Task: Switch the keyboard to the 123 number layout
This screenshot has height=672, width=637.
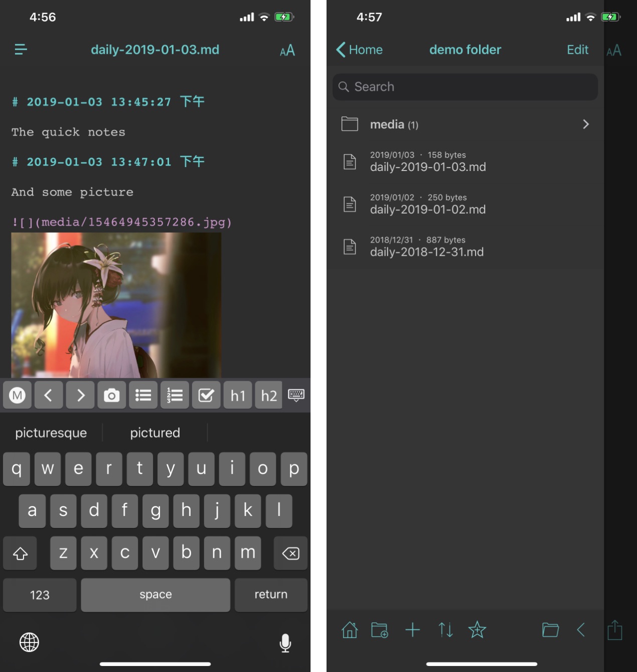Action: click(40, 595)
